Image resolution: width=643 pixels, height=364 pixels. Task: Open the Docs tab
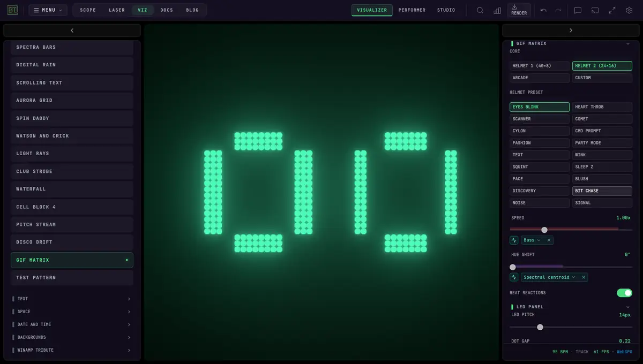click(167, 10)
